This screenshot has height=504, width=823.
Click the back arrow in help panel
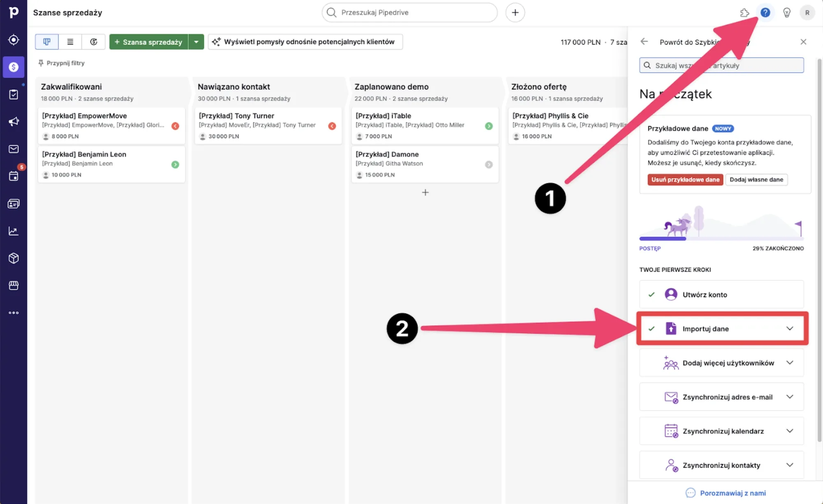tap(644, 42)
